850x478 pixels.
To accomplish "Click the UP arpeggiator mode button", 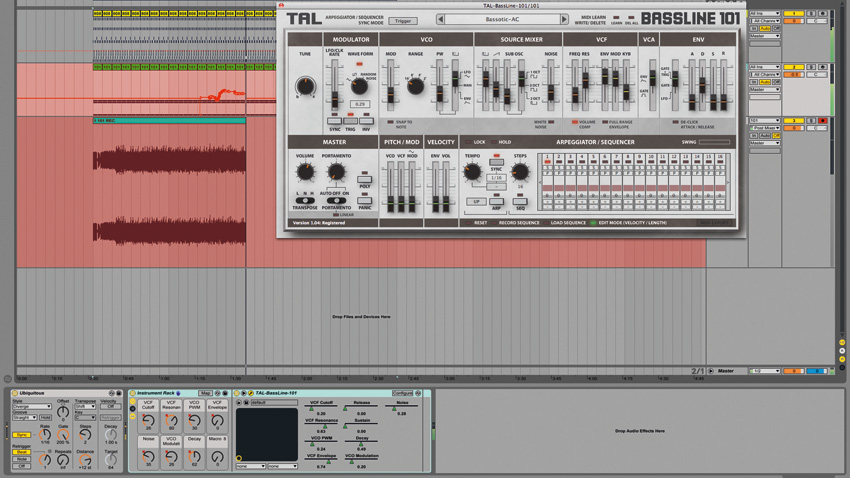I will coord(476,202).
